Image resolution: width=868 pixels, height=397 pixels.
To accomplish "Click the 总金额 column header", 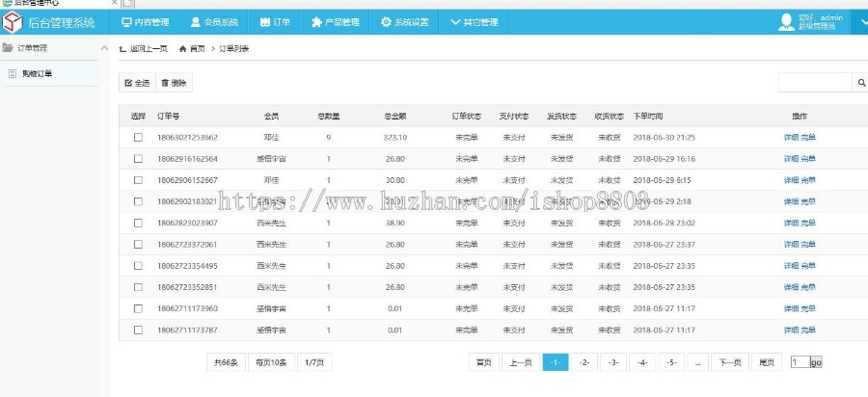I will 395,117.
